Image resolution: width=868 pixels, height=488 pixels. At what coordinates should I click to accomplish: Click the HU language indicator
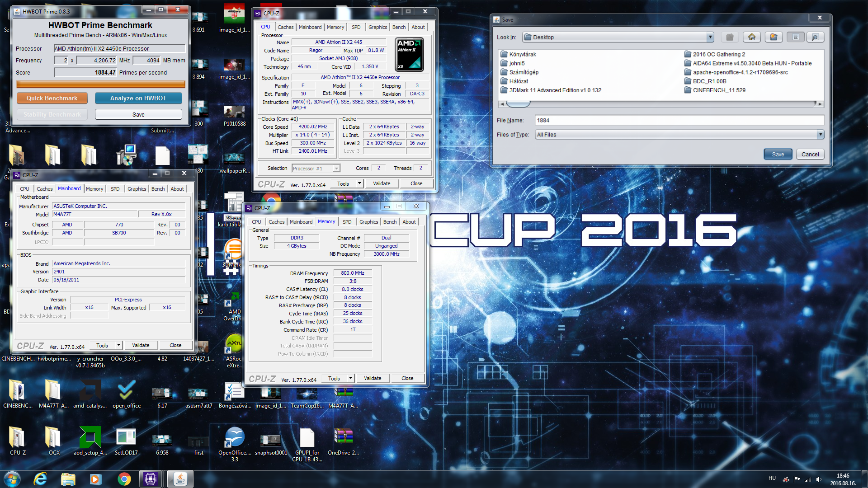coord(772,478)
